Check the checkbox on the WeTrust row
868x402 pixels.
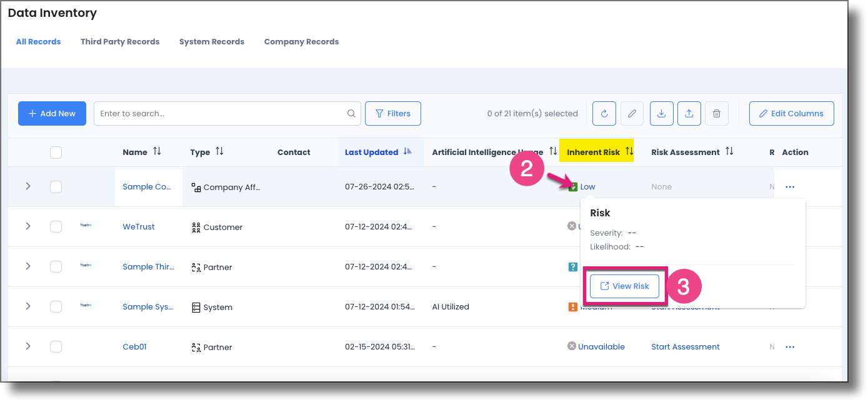pyautogui.click(x=56, y=226)
